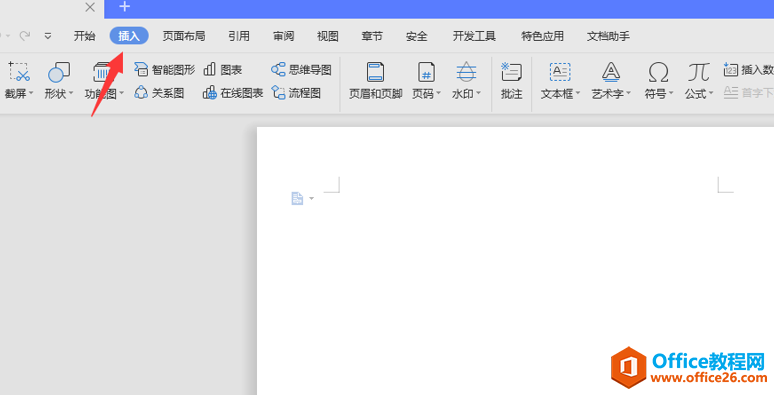This screenshot has width=774, height=395.
Task: Expand the 截屏 dropdown arrow
Action: pos(31,93)
